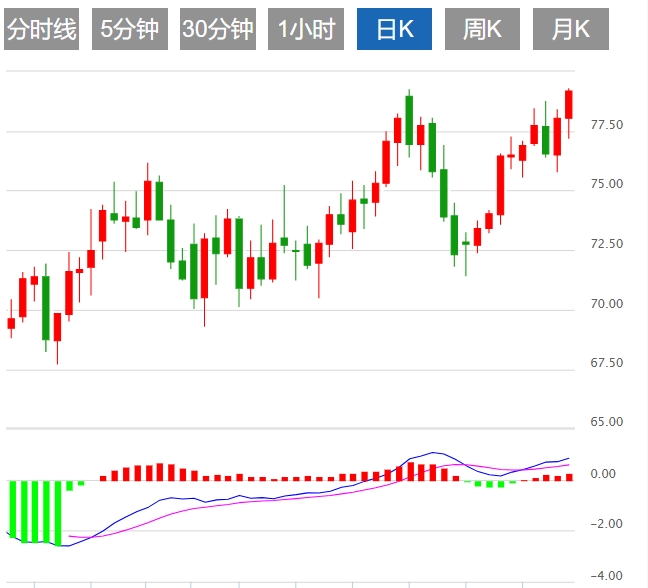Show the 1小时 chart view
Screen dimensions: 648x588
(305, 30)
